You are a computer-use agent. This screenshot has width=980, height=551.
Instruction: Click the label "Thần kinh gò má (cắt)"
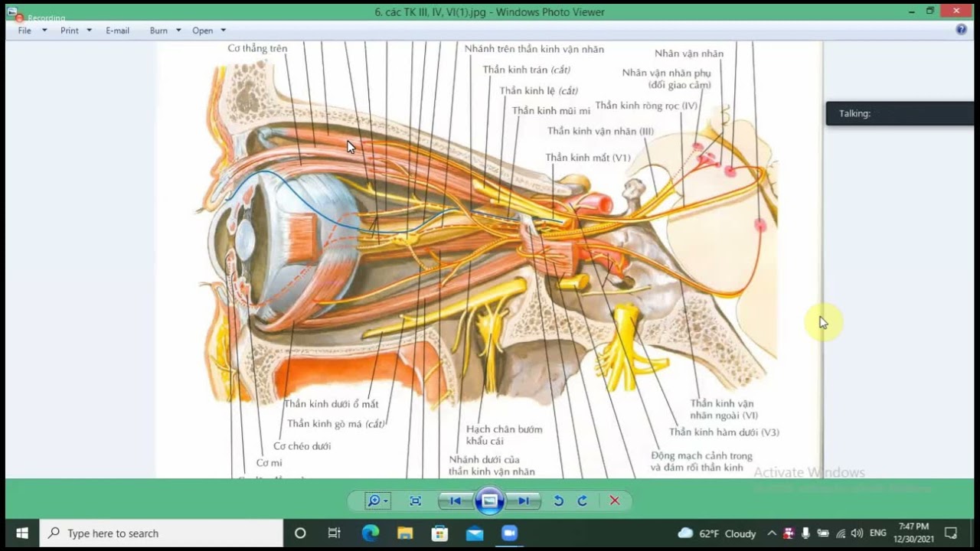tap(336, 424)
